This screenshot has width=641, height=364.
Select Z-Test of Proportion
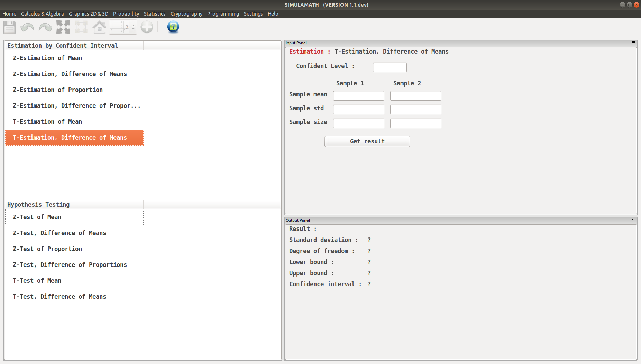point(74,249)
